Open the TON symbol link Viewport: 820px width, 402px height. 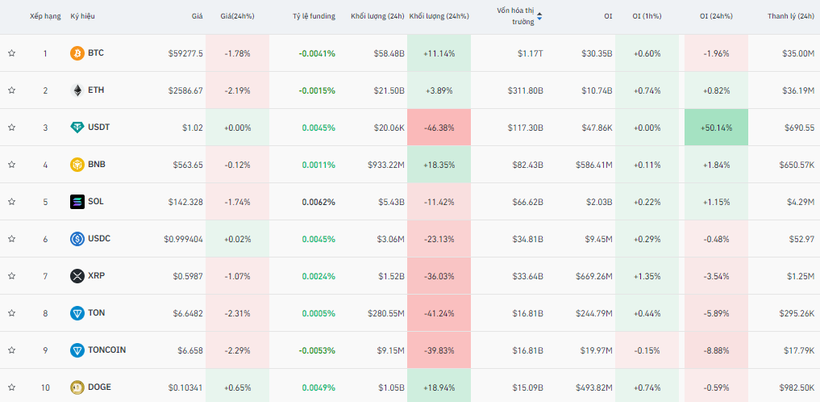[96, 313]
